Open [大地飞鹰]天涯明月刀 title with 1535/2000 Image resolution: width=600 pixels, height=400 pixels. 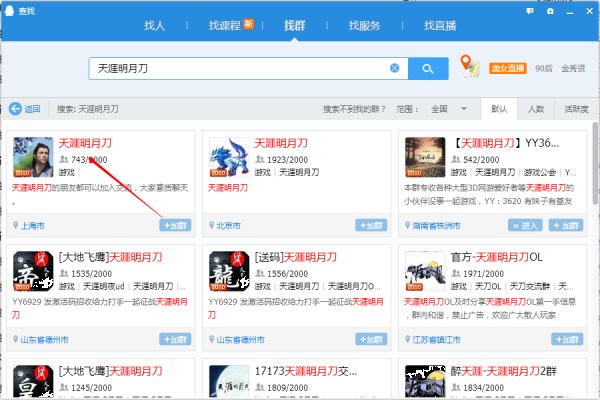click(111, 257)
